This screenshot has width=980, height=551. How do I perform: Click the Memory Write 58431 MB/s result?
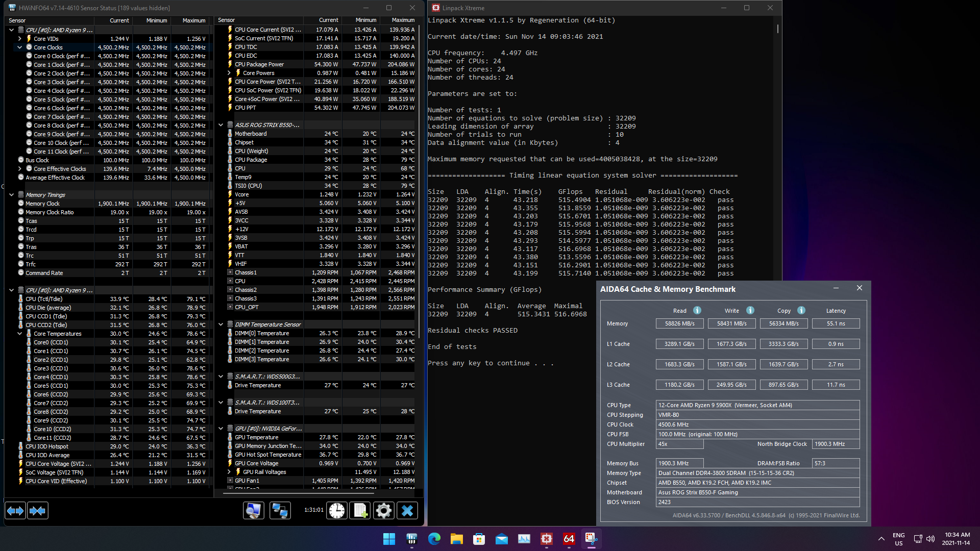click(731, 323)
